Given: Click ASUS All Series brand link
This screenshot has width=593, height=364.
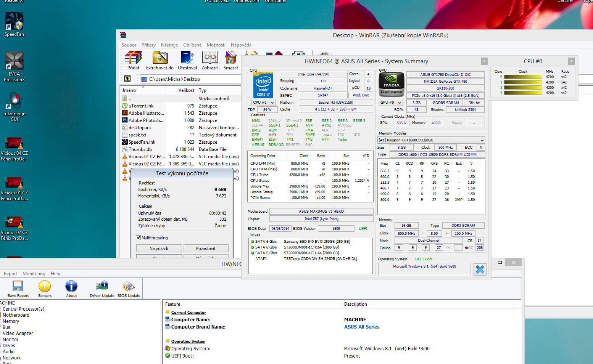Looking at the screenshot, I should pos(362,327).
